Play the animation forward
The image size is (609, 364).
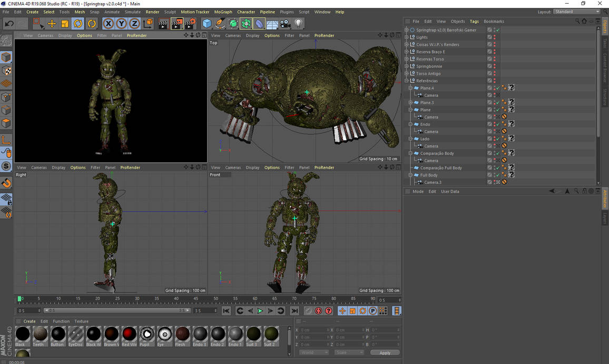(x=260, y=311)
